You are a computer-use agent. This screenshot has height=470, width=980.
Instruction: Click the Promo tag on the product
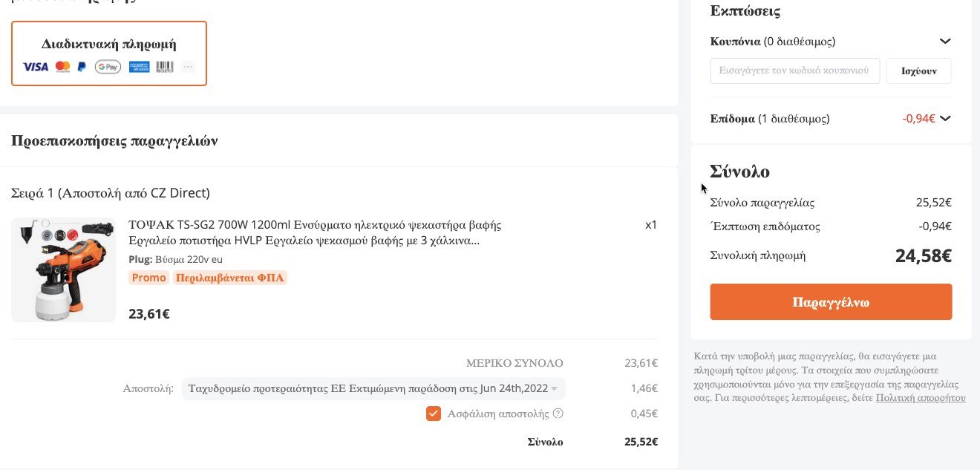tap(148, 278)
